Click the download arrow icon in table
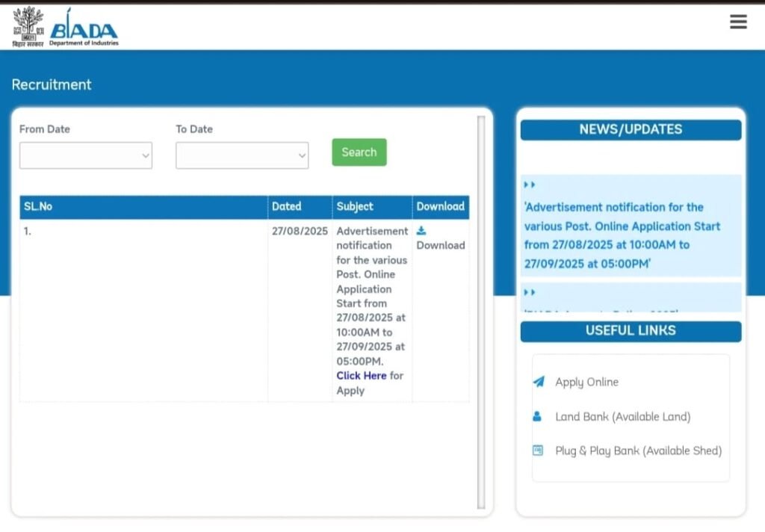 (421, 231)
